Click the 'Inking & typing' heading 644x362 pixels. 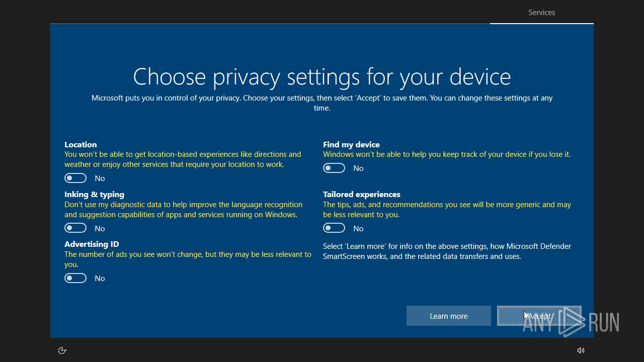(94, 194)
